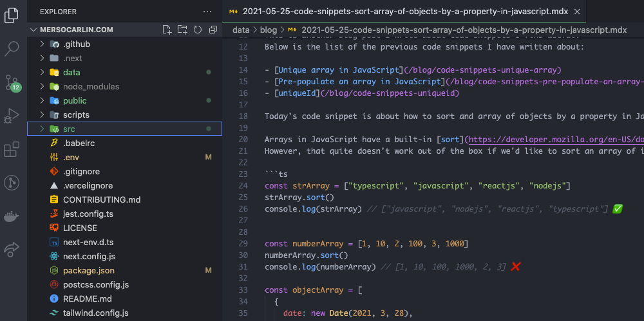Viewport: 644px width, 321px height.
Task: Click the red cross emoji on line 31
Action: click(x=515, y=267)
